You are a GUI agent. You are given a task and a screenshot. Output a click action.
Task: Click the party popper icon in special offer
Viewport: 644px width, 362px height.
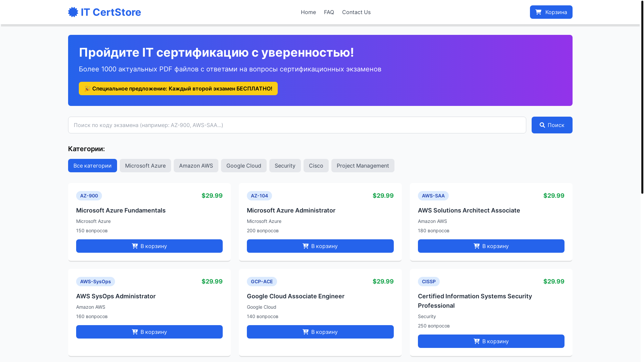pos(88,88)
